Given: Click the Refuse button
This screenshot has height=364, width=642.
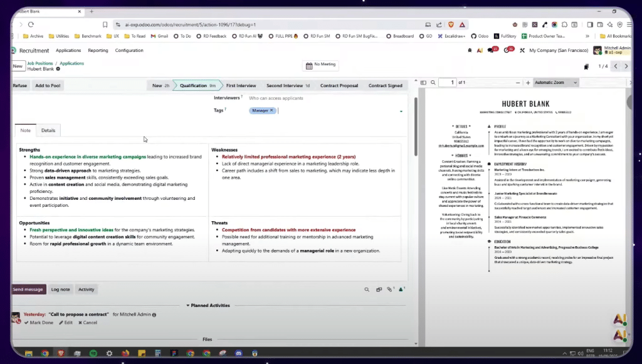Looking at the screenshot, I should point(20,85).
